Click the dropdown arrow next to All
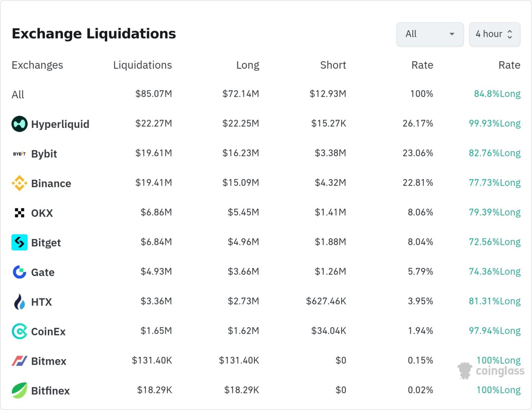The width and height of the screenshot is (532, 410). 452,34
